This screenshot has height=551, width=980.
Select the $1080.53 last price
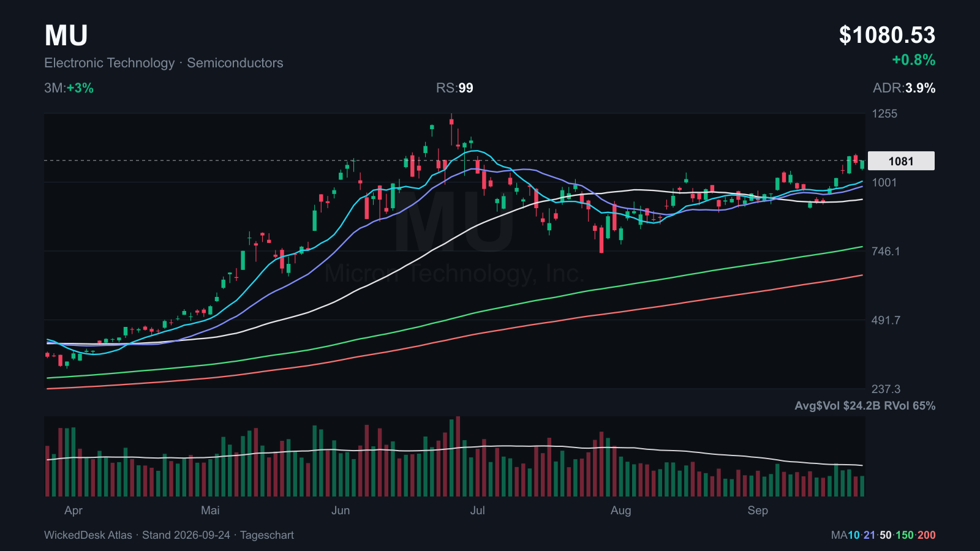pyautogui.click(x=887, y=35)
